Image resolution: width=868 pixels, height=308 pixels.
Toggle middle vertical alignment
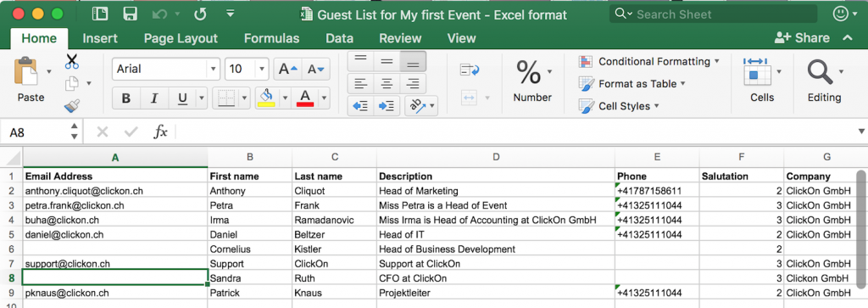pos(387,61)
